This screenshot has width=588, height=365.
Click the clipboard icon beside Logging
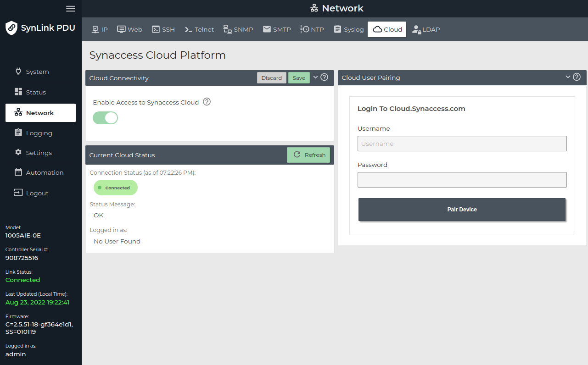point(18,133)
